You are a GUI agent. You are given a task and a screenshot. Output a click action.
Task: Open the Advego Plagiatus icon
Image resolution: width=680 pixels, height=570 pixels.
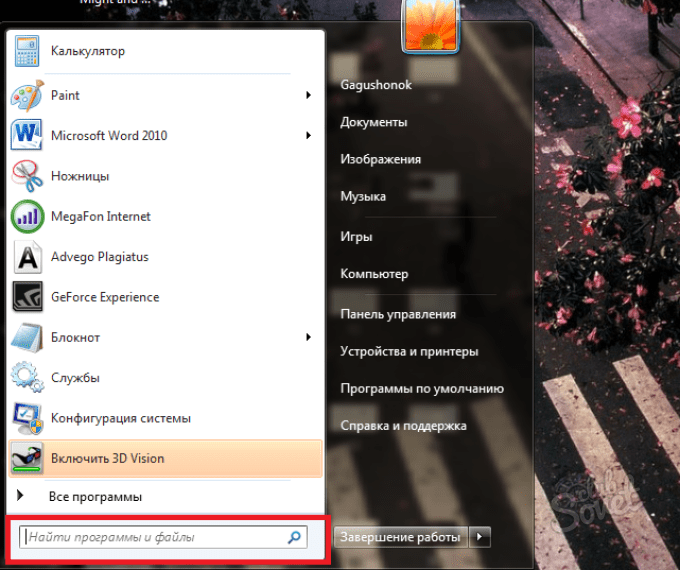[x=27, y=257]
